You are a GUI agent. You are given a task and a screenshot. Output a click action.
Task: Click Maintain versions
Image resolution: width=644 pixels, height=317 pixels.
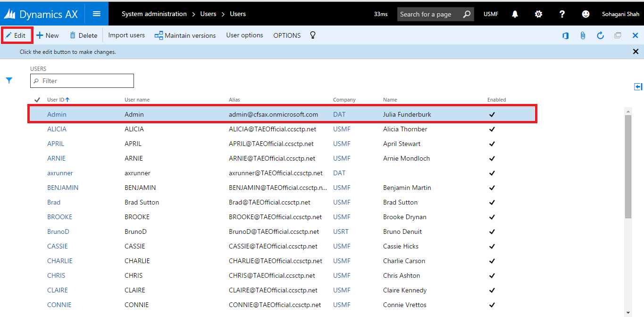(185, 35)
